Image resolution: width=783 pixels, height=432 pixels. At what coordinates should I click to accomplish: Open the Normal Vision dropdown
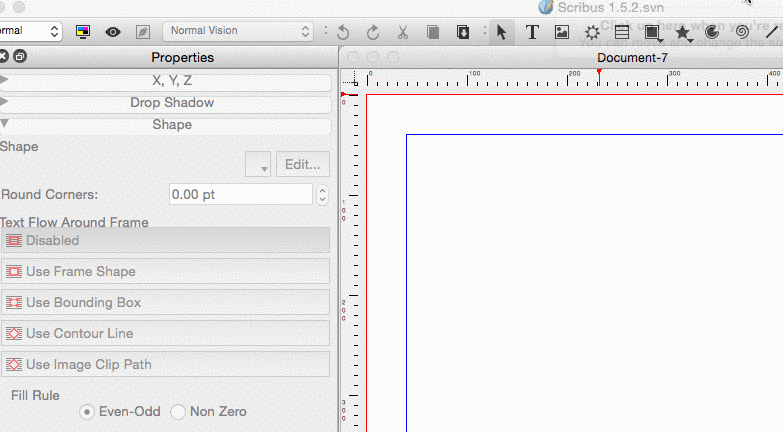point(238,31)
